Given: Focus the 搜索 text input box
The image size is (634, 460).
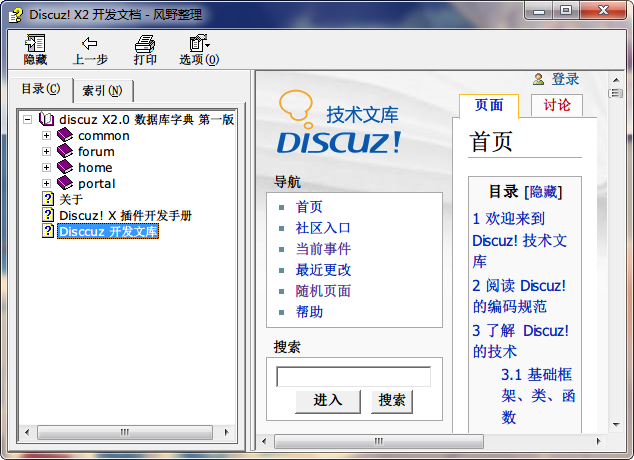Looking at the screenshot, I should 353,377.
